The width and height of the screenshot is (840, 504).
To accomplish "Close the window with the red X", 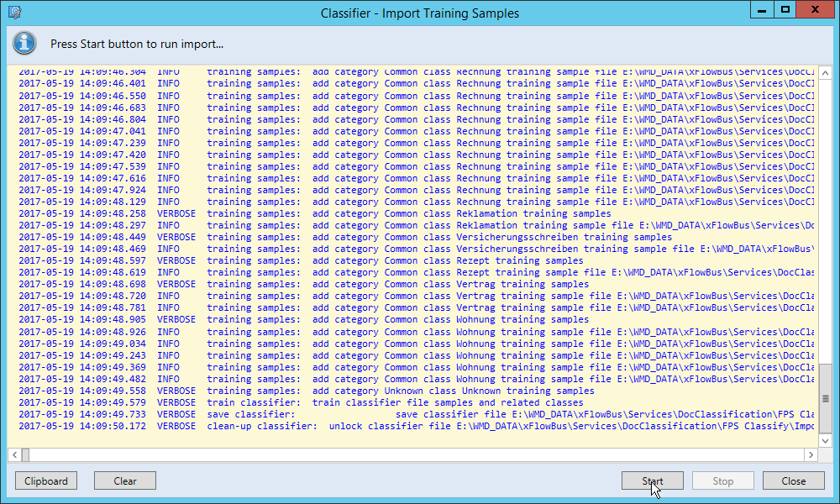I will pos(815,10).
